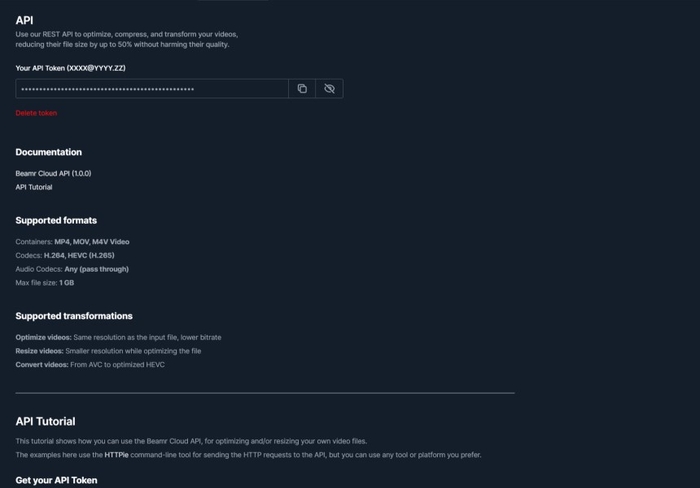Click the Max file size 1 GB line
This screenshot has height=488, width=700.
45,283
